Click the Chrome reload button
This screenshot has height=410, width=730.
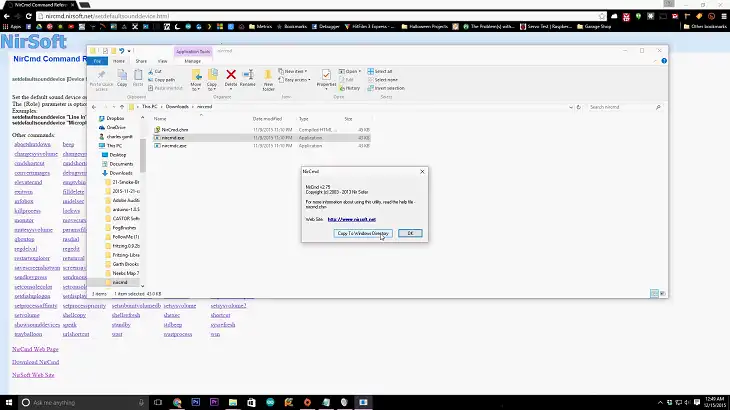[28, 16]
